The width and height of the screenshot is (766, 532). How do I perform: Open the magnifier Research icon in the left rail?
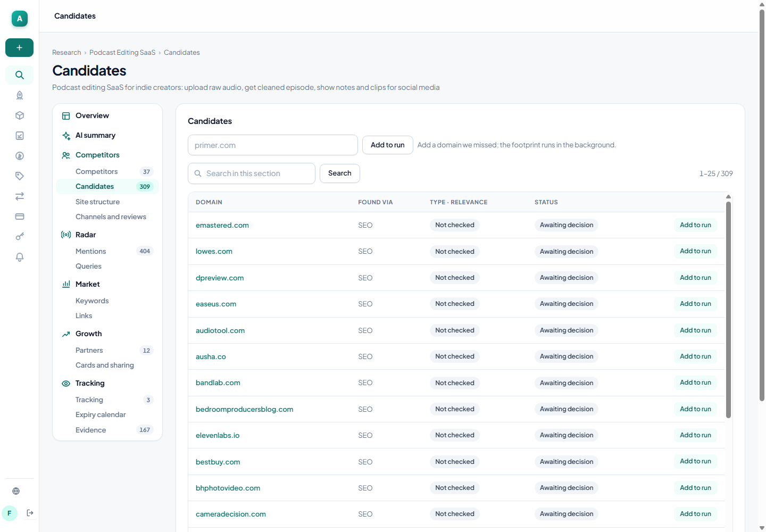20,75
